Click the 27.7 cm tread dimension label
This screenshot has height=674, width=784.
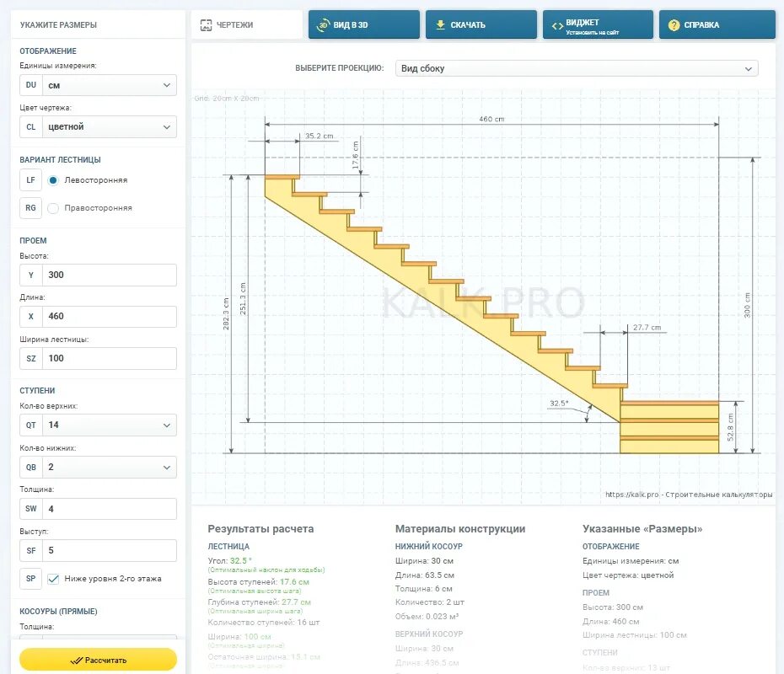click(x=647, y=327)
